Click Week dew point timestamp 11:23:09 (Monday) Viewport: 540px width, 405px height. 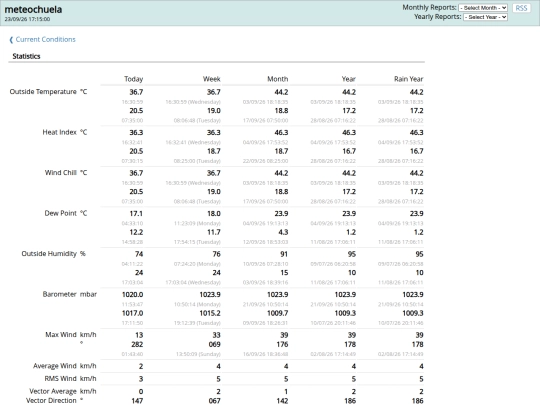(x=197, y=223)
